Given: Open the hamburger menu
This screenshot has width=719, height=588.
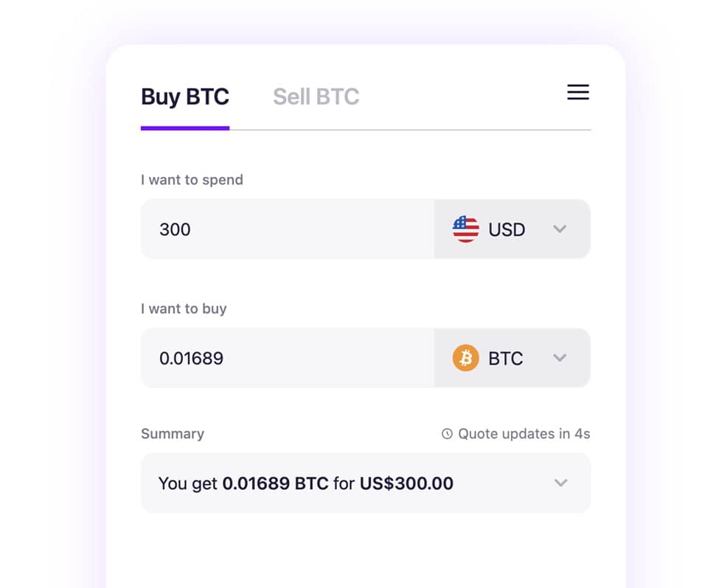Looking at the screenshot, I should point(578,92).
